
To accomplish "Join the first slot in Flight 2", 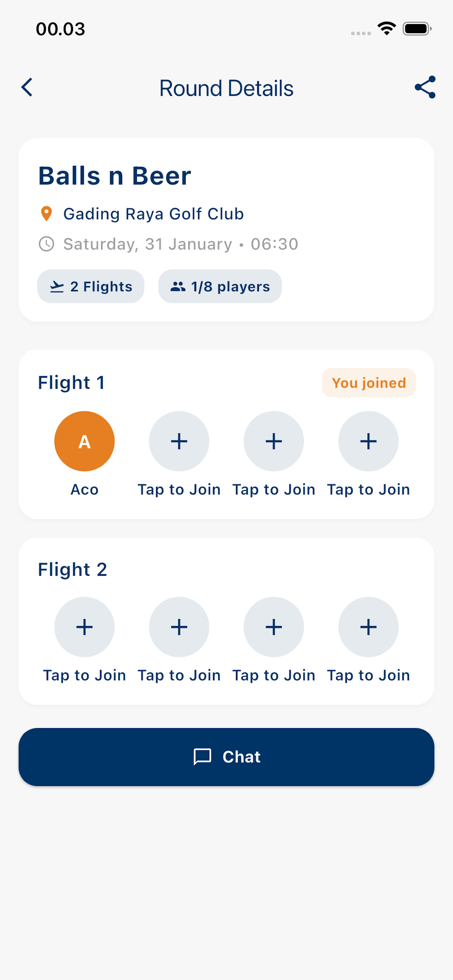I will coord(85,627).
